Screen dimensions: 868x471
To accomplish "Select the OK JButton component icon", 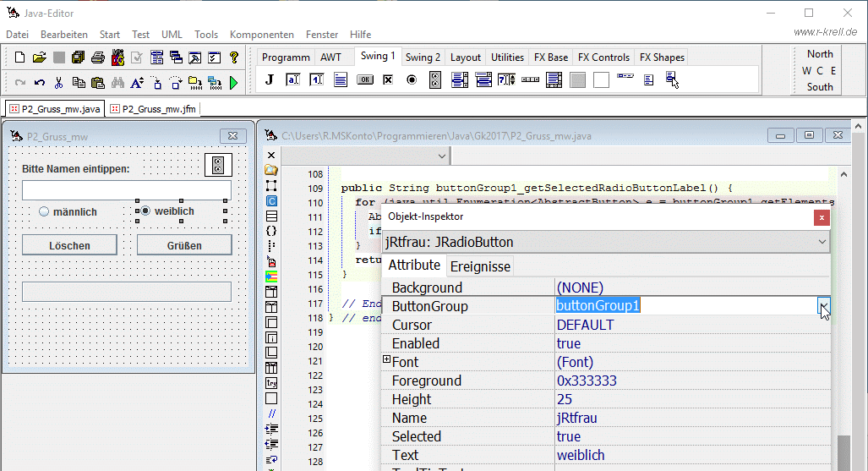I will click(364, 79).
